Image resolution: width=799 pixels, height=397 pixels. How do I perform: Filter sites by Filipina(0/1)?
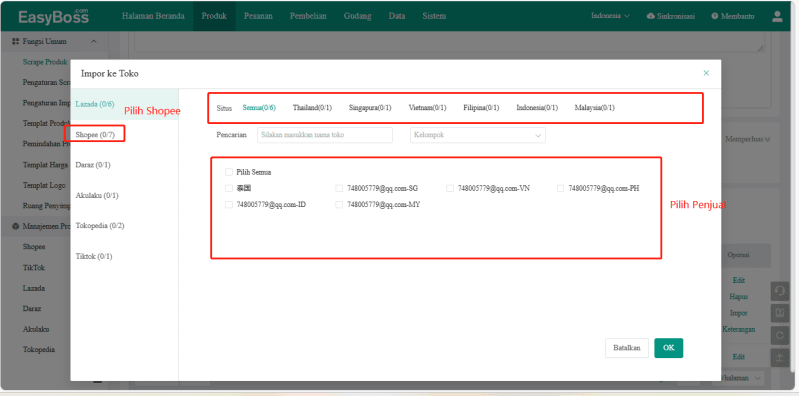(481, 108)
